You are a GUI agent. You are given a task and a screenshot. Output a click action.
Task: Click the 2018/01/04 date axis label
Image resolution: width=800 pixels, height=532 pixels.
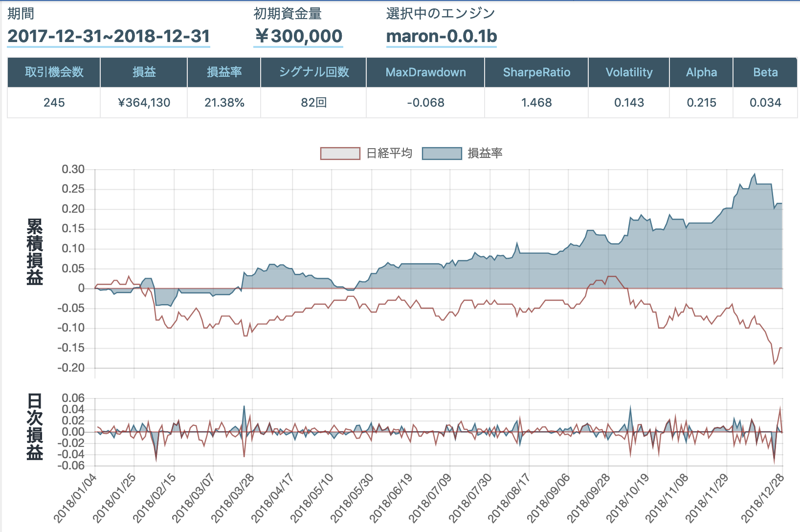click(75, 498)
